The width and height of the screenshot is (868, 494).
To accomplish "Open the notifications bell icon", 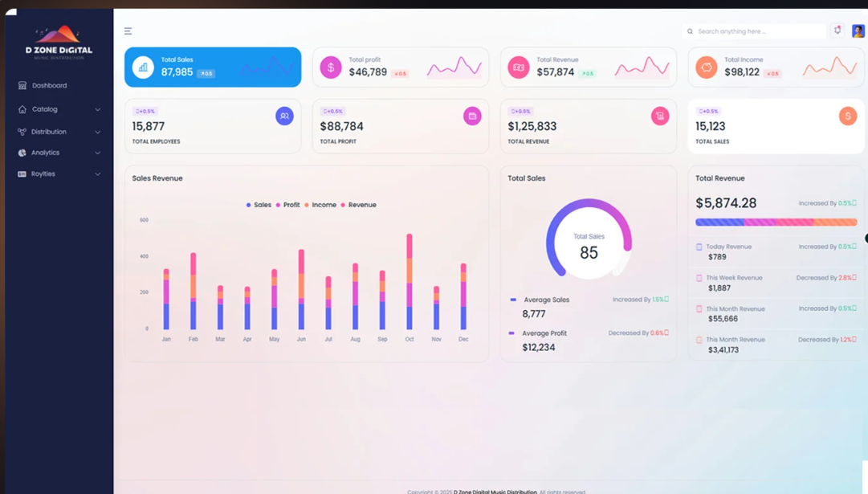I will tap(837, 31).
